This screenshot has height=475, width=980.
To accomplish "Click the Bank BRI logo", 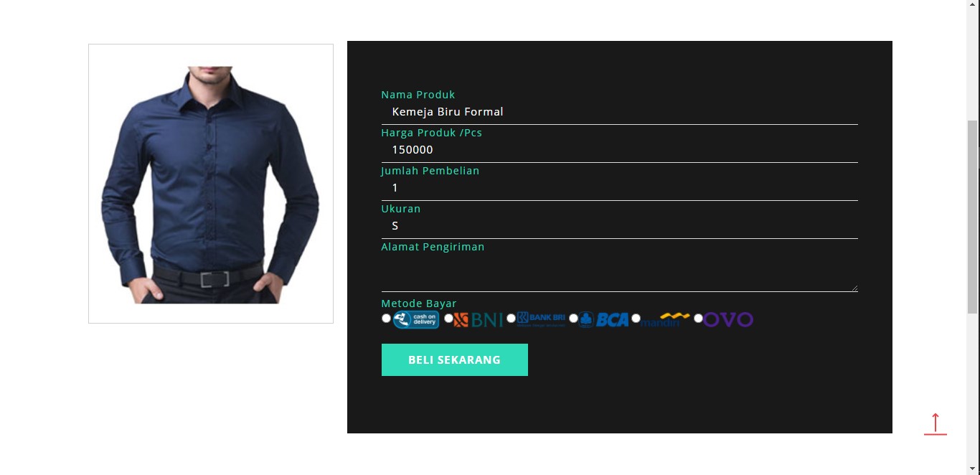I will pos(541,319).
